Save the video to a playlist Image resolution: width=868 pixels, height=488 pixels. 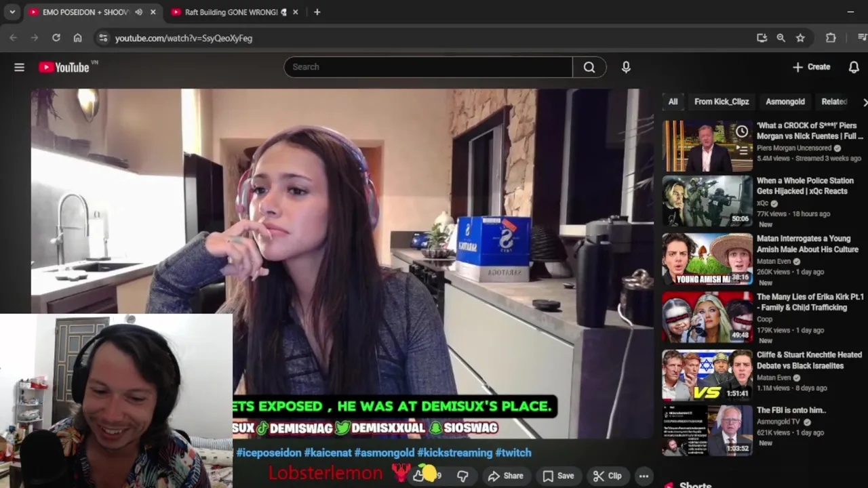tap(558, 476)
